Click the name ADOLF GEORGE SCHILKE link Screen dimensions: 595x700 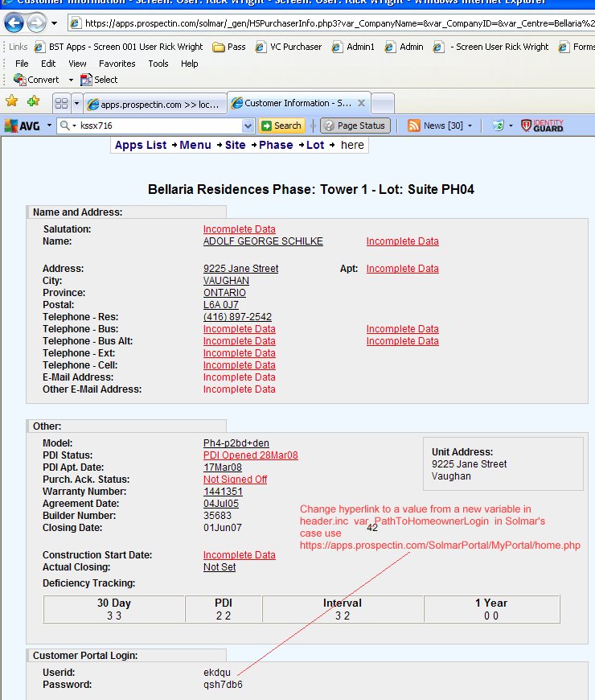coord(263,241)
